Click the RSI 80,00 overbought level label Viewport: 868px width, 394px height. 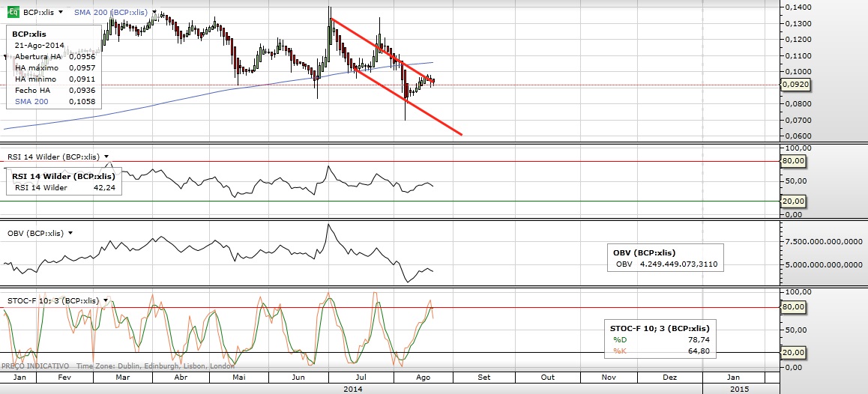794,160
